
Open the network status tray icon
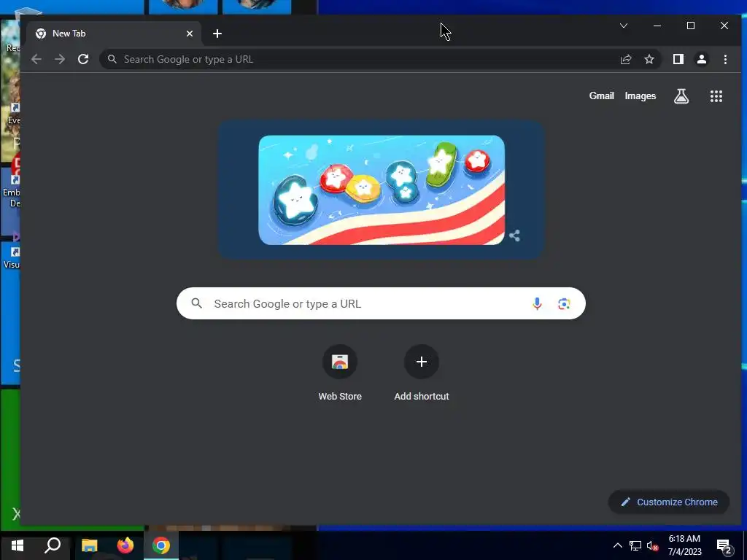coord(635,545)
